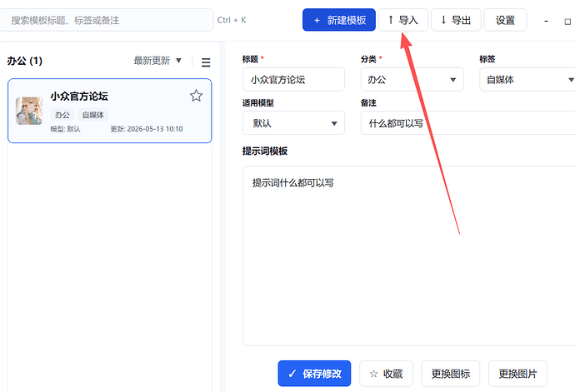This screenshot has width=575, height=392.
Task: Click the 备注 field with 什么都可以写
Action: (468, 123)
